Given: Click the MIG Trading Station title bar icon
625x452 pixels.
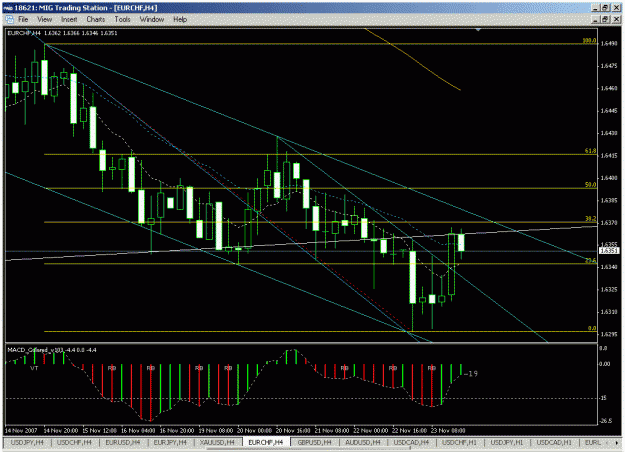Looking at the screenshot, I should point(7,8).
